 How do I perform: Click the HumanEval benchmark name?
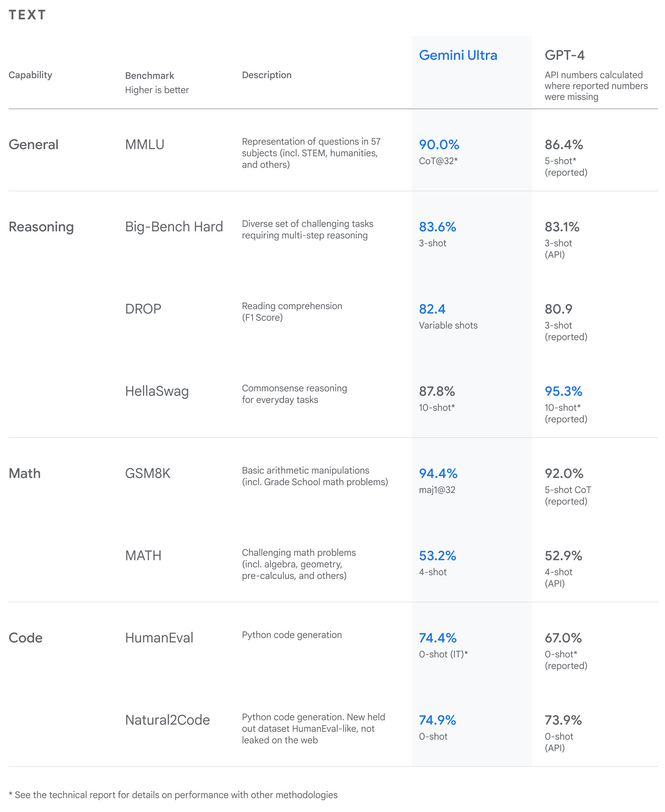(x=159, y=638)
